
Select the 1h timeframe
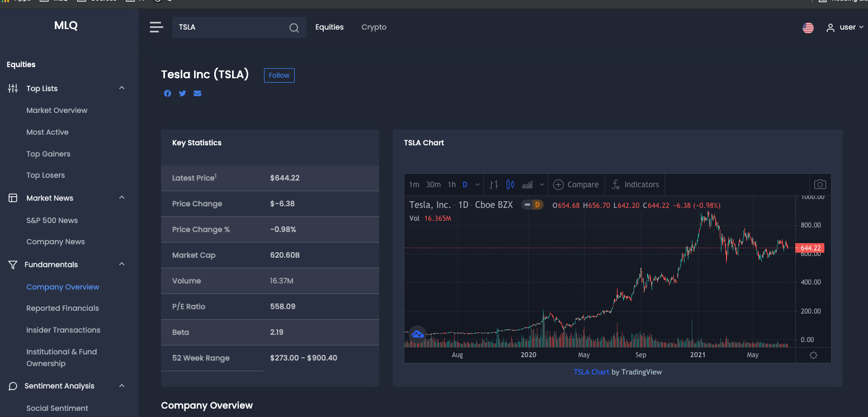pyautogui.click(x=452, y=184)
